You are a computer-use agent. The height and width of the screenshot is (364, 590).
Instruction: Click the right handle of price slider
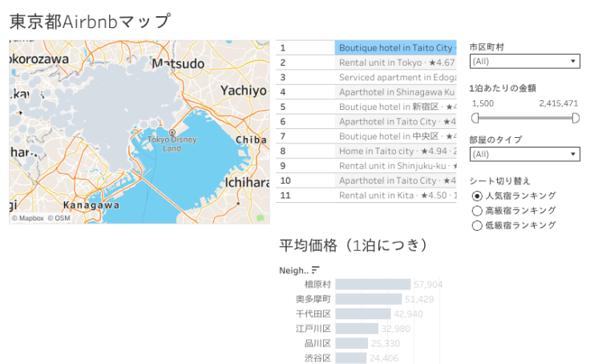[x=576, y=118]
